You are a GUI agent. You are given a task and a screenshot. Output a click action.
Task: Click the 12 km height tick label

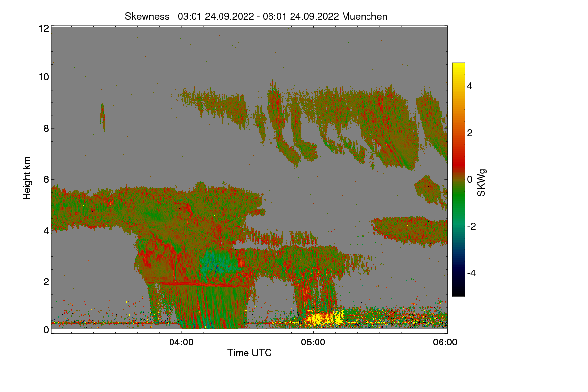[43, 28]
